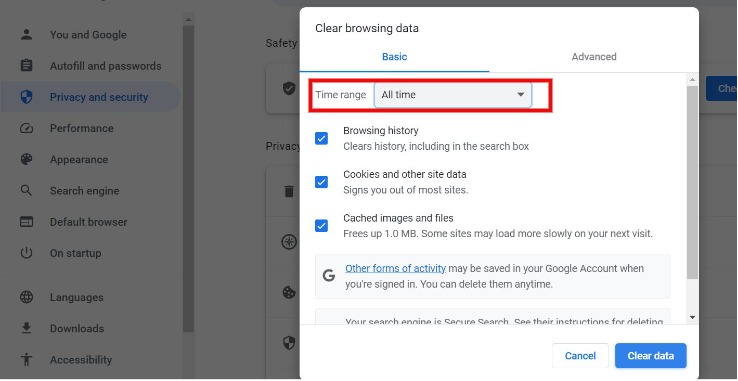Image resolution: width=738 pixels, height=381 pixels.
Task: Select Privacy and security in sidebar
Action: [90, 97]
